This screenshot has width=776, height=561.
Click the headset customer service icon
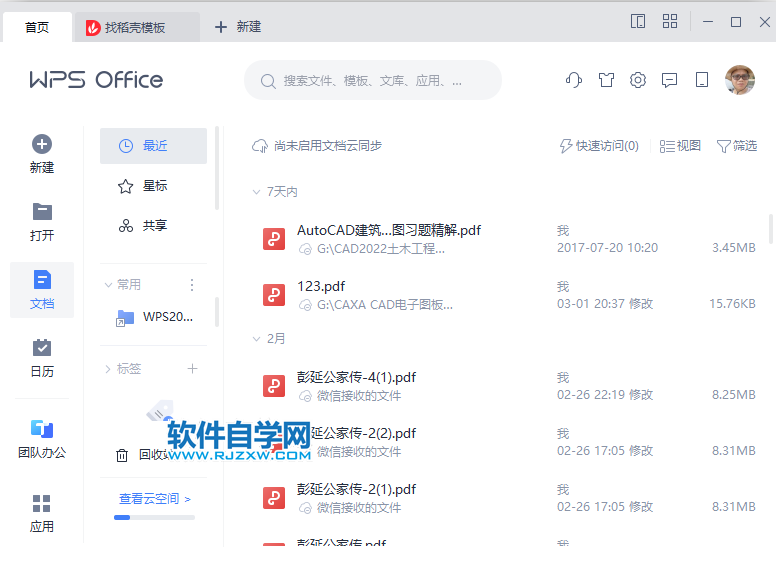pyautogui.click(x=574, y=80)
